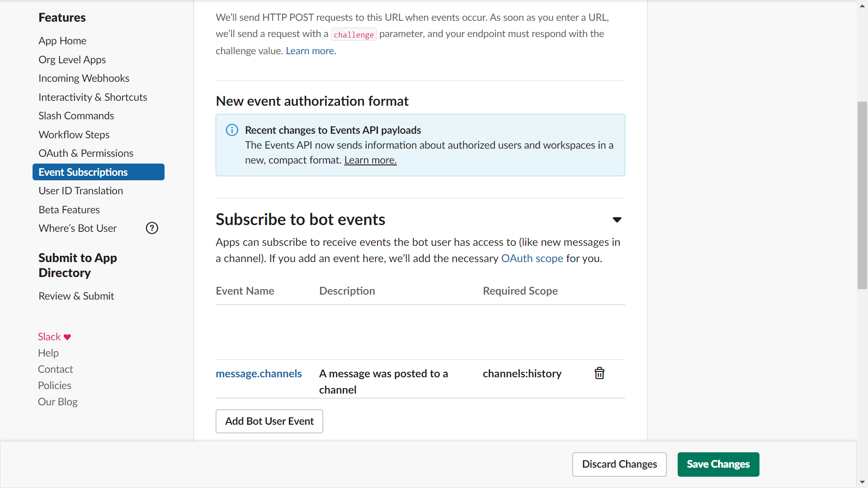The height and width of the screenshot is (488, 868).
Task: Click the scrollbar down arrow
Action: (x=862, y=482)
